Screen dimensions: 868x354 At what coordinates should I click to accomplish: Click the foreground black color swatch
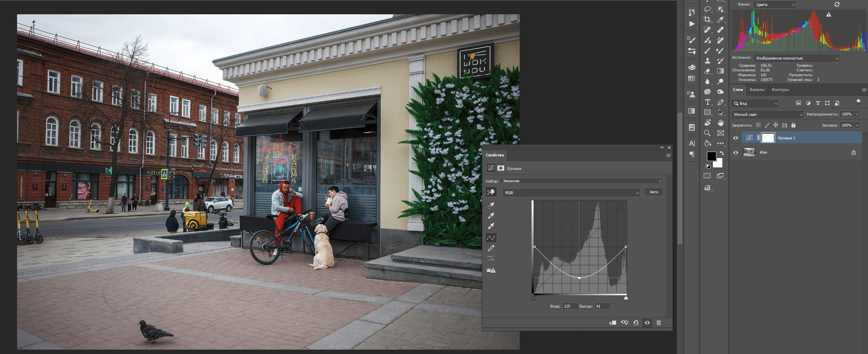click(x=711, y=156)
